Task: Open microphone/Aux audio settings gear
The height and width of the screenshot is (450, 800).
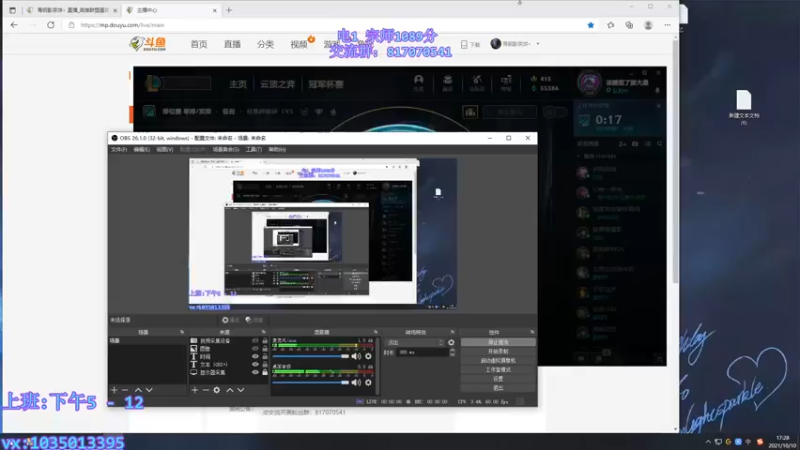Action: 368,356
